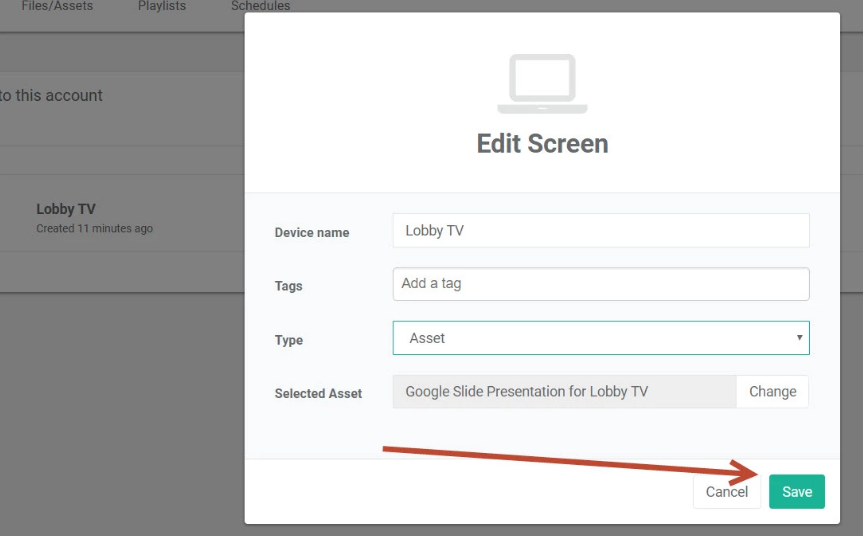
Task: Select Lobby TV in the screen list
Action: pos(66,209)
